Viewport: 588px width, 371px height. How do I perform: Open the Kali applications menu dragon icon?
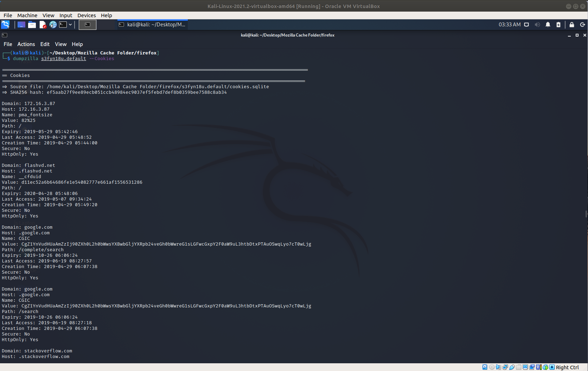(x=5, y=24)
